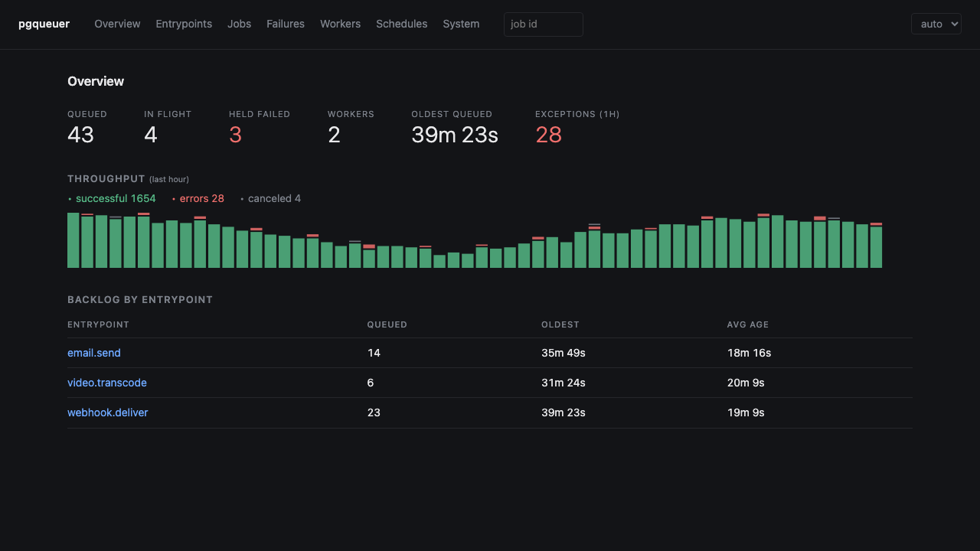Select avg age 20m 9s cell
The width and height of the screenshot is (980, 551).
746,383
